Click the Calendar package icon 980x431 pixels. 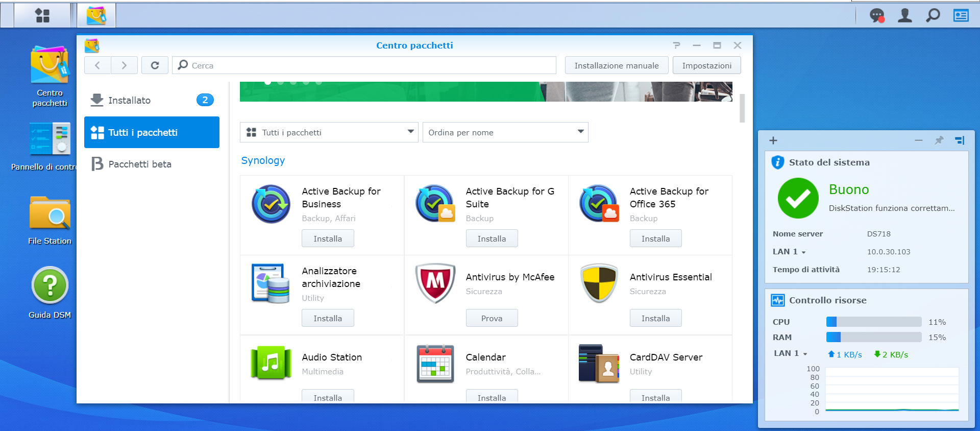435,364
